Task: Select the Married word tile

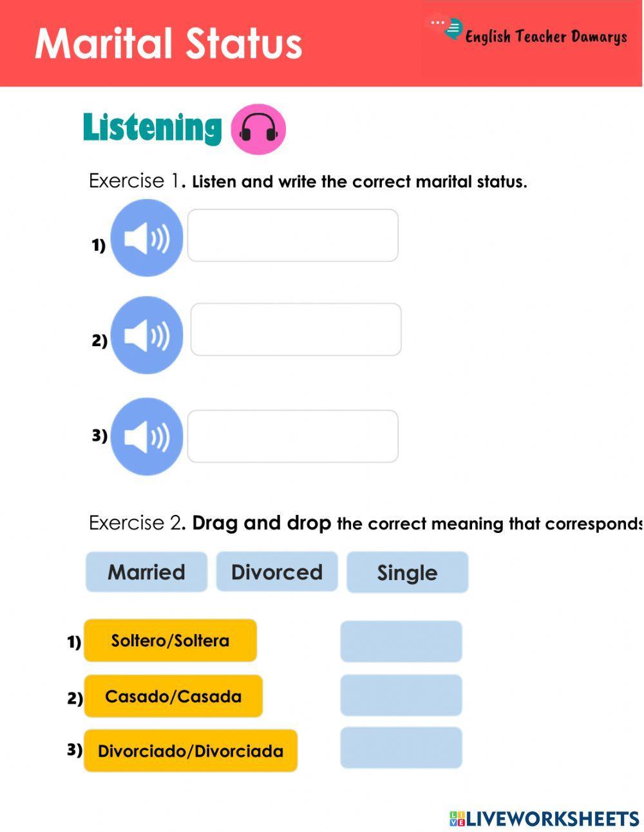Action: tap(146, 572)
